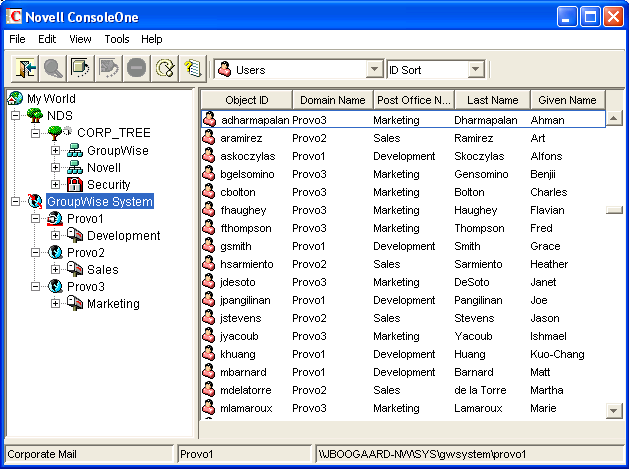Click the GroupWise System globe icon
The height and width of the screenshot is (469, 629).
click(x=35, y=201)
